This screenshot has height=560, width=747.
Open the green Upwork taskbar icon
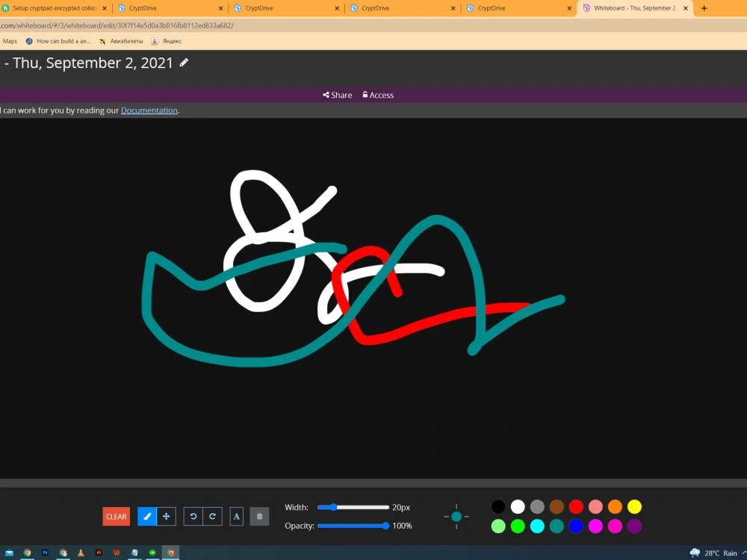point(152,553)
